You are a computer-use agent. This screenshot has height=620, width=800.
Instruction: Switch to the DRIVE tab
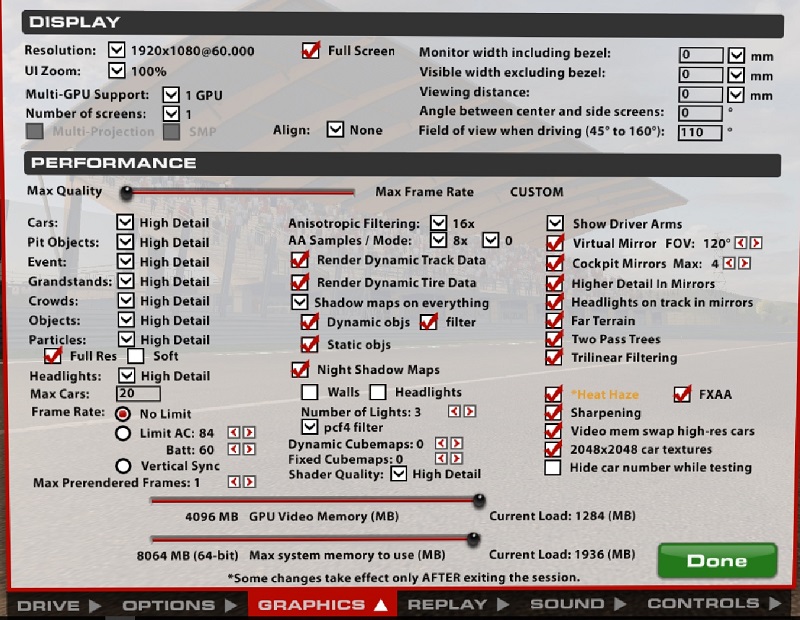pos(59,606)
